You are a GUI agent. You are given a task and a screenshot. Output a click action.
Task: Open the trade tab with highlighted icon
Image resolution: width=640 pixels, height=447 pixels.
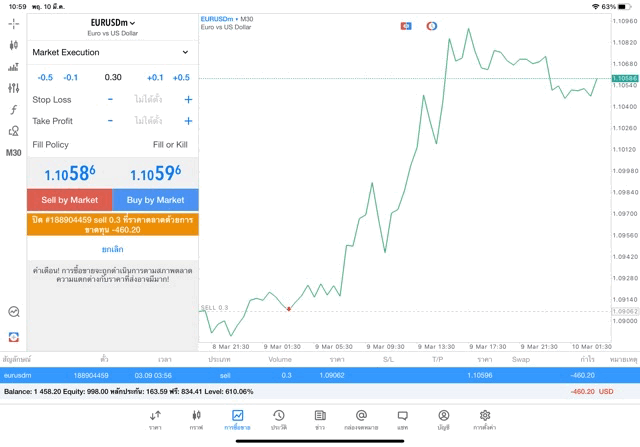[x=238, y=420]
